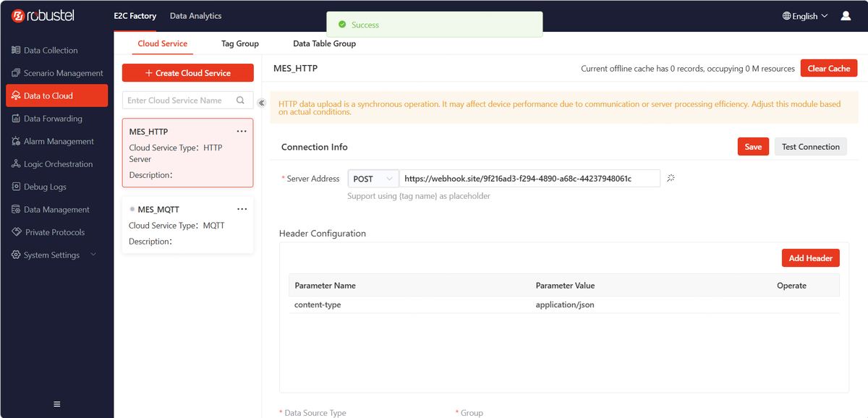The image size is (868, 418).
Task: Collapse cloud service list with double-chevron icon
Action: coord(262,103)
